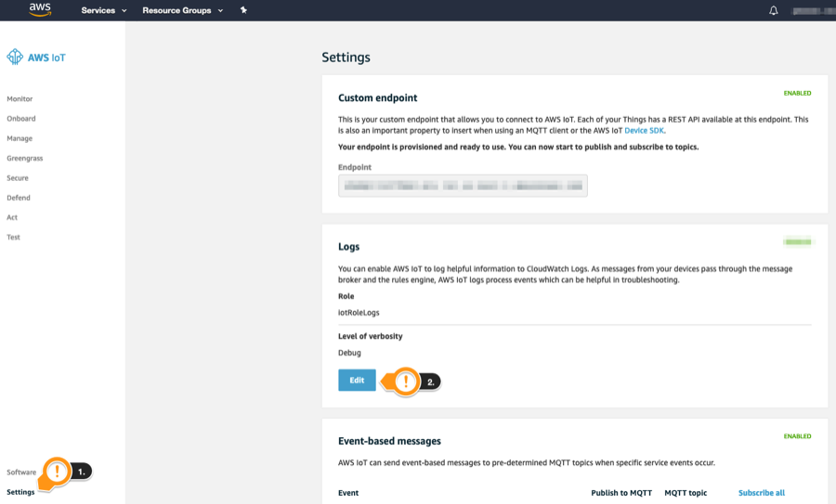Open the Greengrass section in sidebar
Image resolution: width=836 pixels, height=504 pixels.
click(25, 158)
